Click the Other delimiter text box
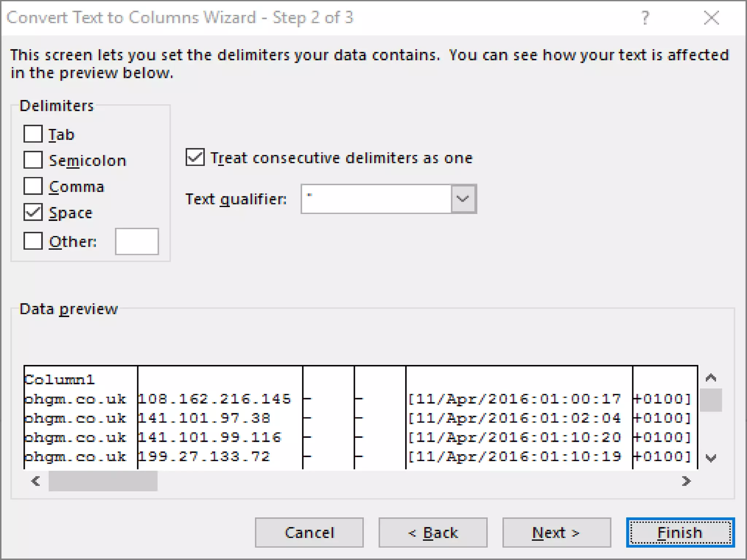The width and height of the screenshot is (747, 560). [137, 241]
